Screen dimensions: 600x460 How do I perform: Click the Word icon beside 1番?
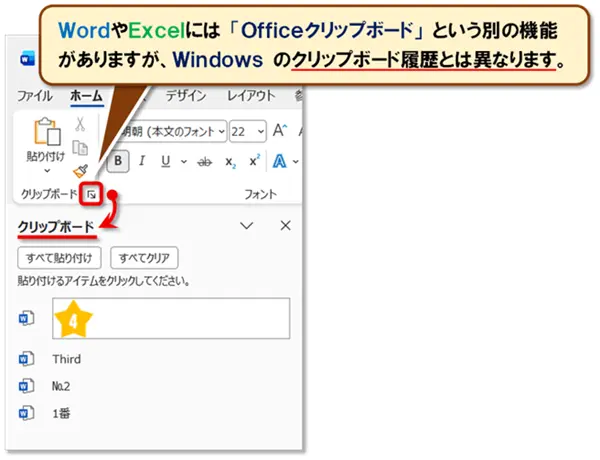pos(26,413)
